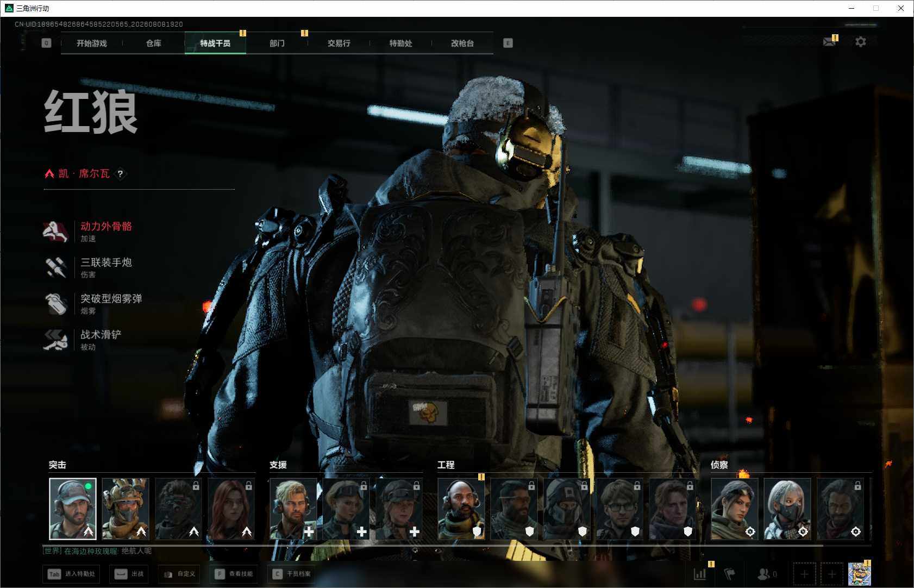Click the 进入特勤处 button
The width and height of the screenshot is (914, 588).
(x=72, y=574)
